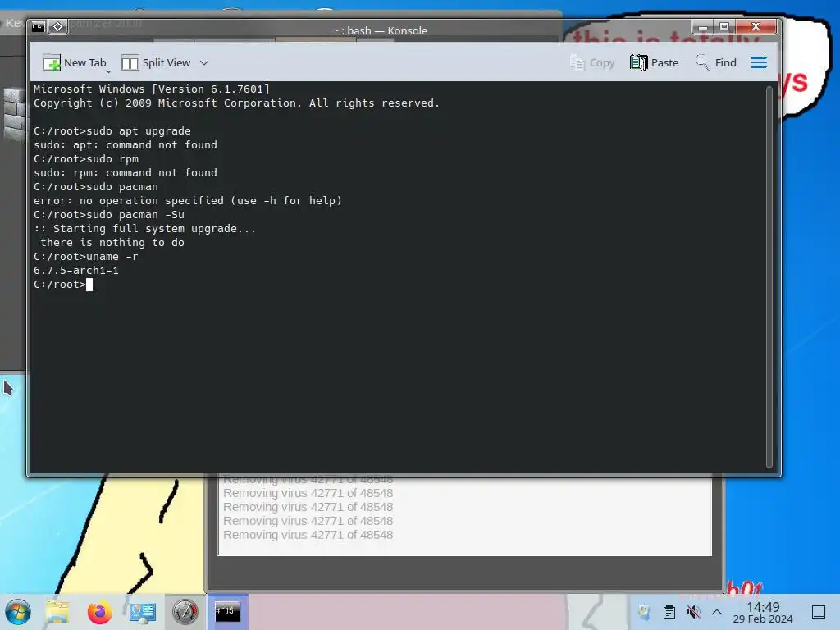This screenshot has width=840, height=630.
Task: Click the system tray icon left of the clipboard icon
Action: [x=644, y=612]
